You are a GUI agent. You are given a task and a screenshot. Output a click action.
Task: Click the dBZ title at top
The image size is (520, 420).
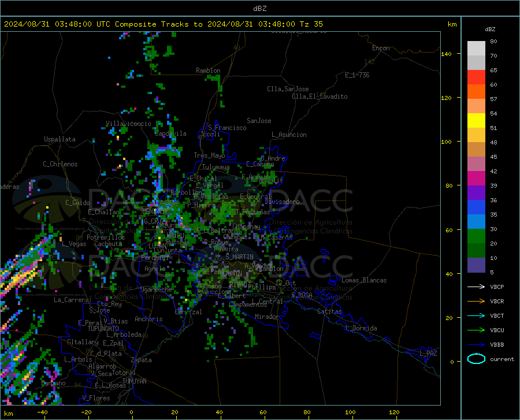pos(259,9)
